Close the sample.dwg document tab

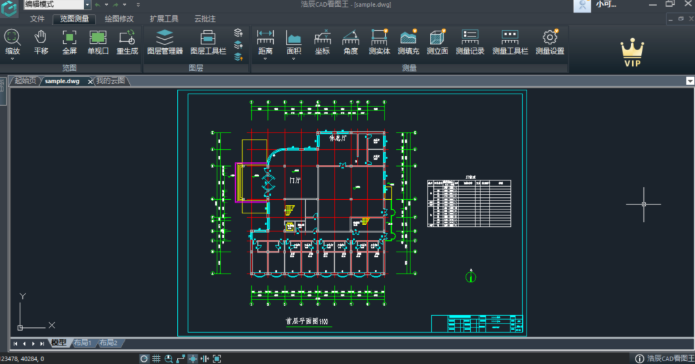(x=90, y=82)
